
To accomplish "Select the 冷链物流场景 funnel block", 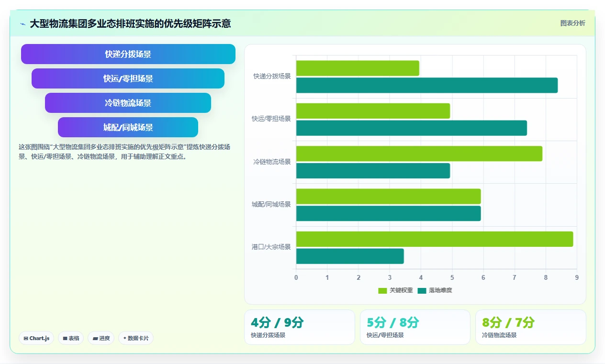I will point(128,103).
